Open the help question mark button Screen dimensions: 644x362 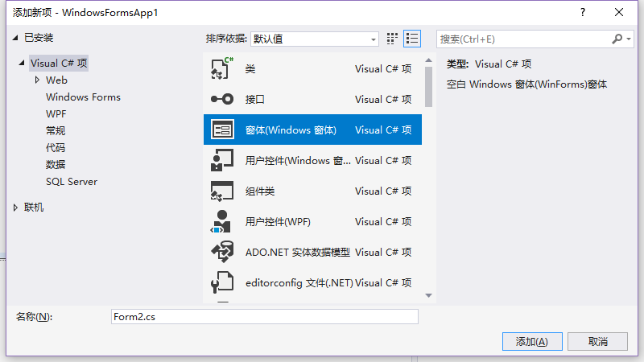point(582,12)
